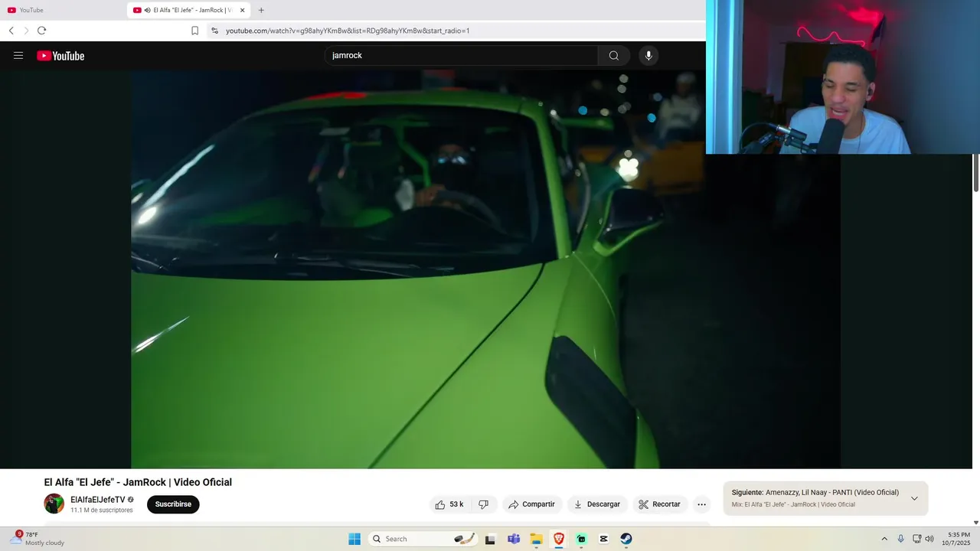
Task: Click the youtube.com address bar URL
Action: [x=348, y=31]
